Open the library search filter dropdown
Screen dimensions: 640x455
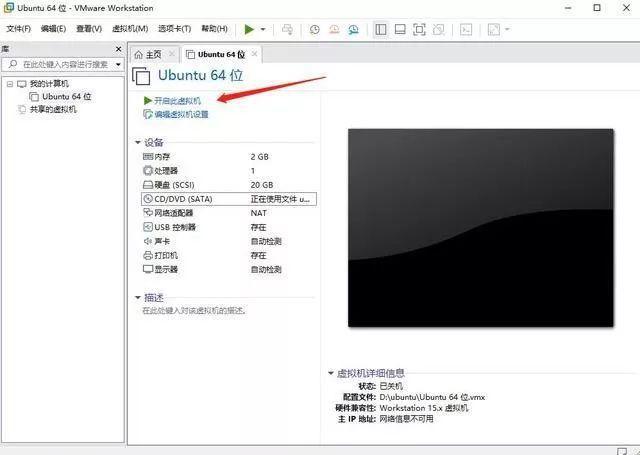[x=118, y=64]
